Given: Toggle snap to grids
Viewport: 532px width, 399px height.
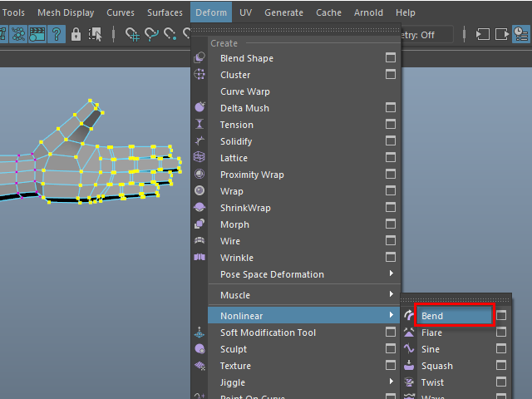Looking at the screenshot, I should tap(133, 34).
